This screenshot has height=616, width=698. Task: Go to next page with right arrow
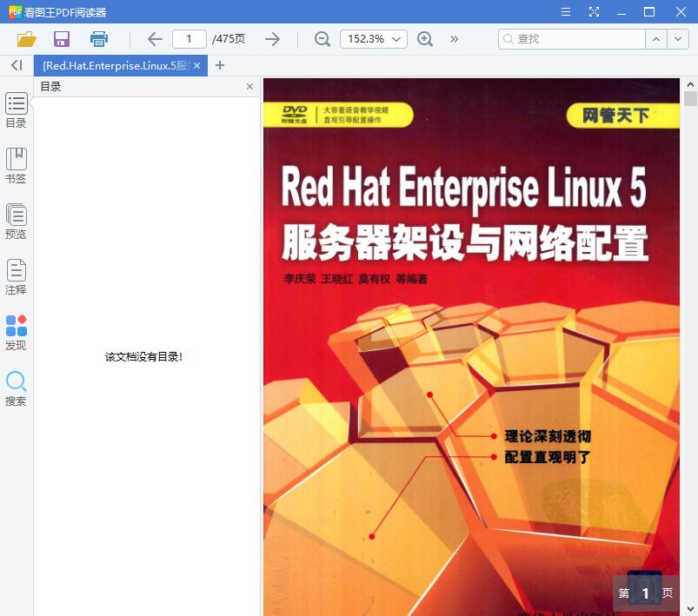(272, 39)
